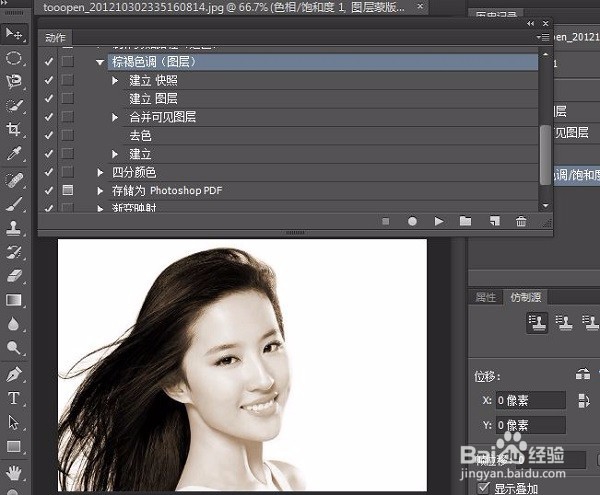Click the Actions scrollbar down arrow
This screenshot has width=600, height=495.
pos(545,205)
